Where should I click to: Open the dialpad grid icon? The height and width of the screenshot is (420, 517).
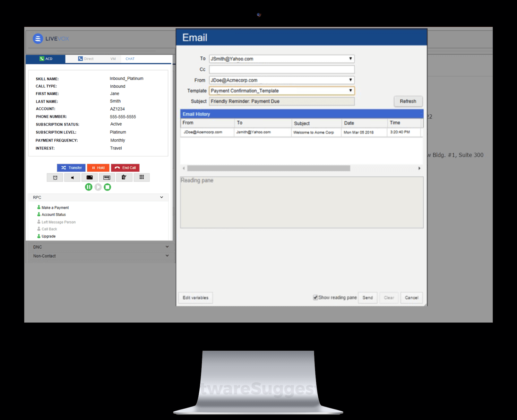(142, 177)
